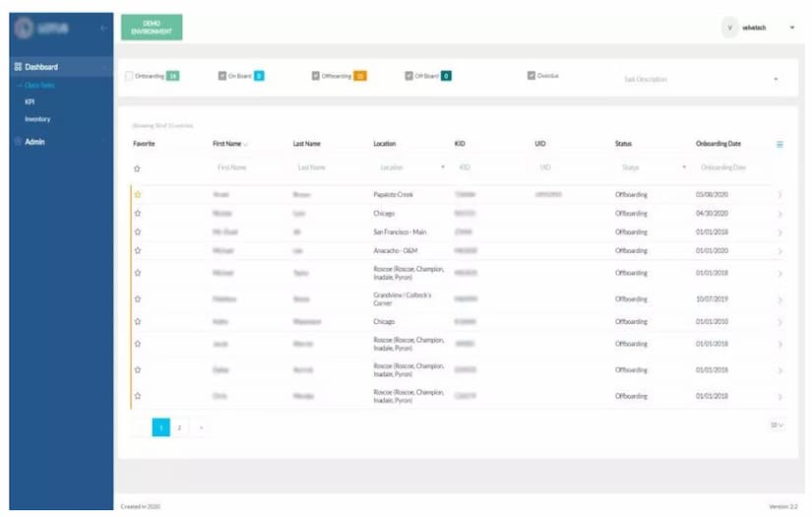Enable the Onboarding filter checkbox
This screenshot has height=517, width=812.
click(x=129, y=76)
